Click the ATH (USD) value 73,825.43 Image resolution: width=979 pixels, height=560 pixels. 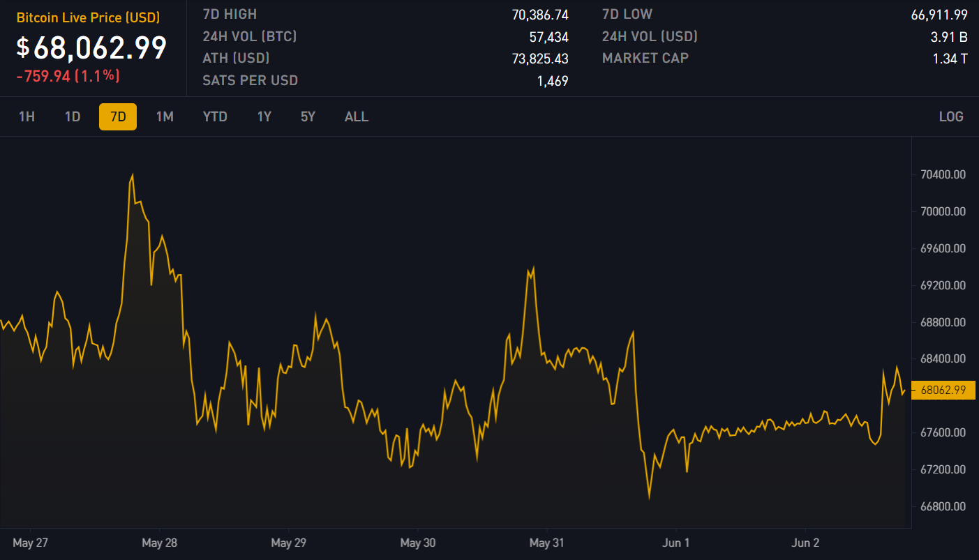(539, 59)
